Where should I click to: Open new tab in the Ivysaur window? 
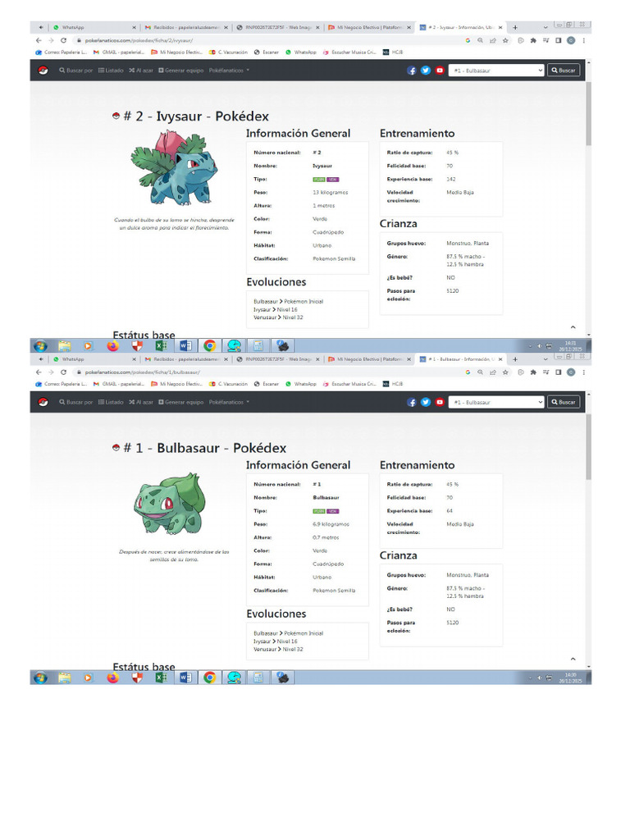(x=515, y=27)
